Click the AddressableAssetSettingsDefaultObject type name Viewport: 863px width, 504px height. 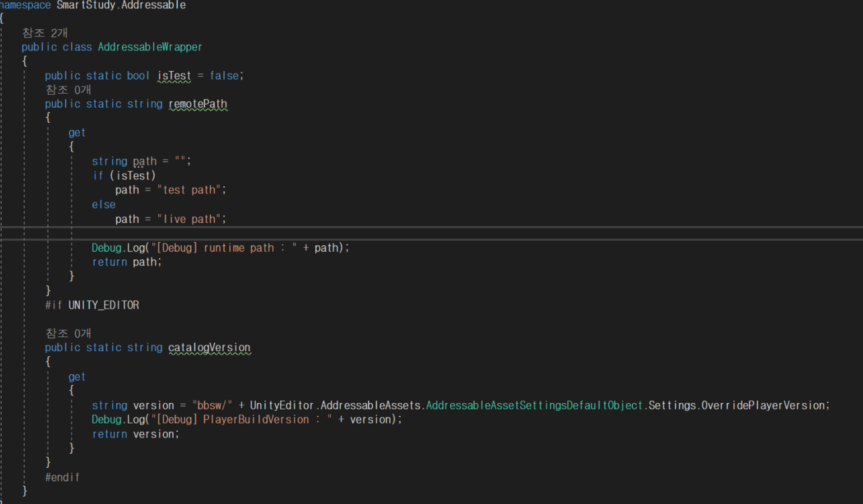tap(534, 405)
